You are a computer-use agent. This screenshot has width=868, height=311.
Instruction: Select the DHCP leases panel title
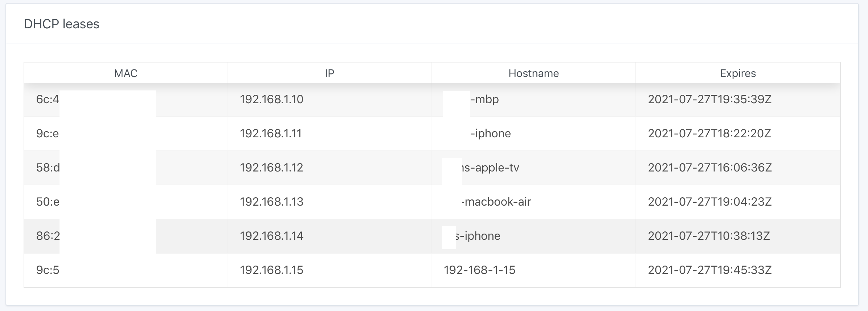click(x=61, y=25)
